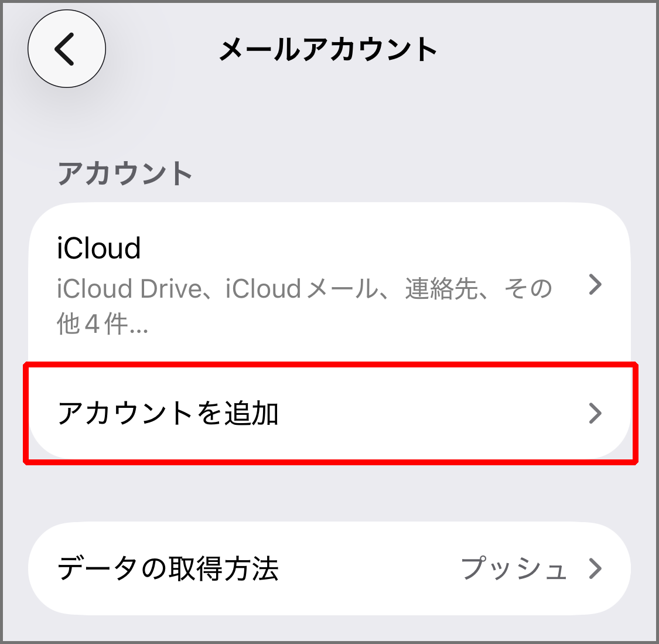Tap the その text in the iCloud subtitle

527,289
